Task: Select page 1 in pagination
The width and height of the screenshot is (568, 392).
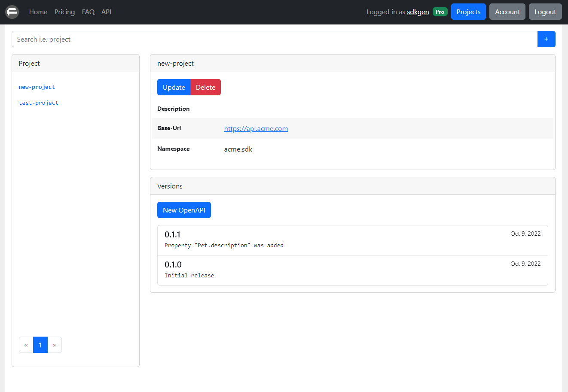Action: pyautogui.click(x=40, y=345)
